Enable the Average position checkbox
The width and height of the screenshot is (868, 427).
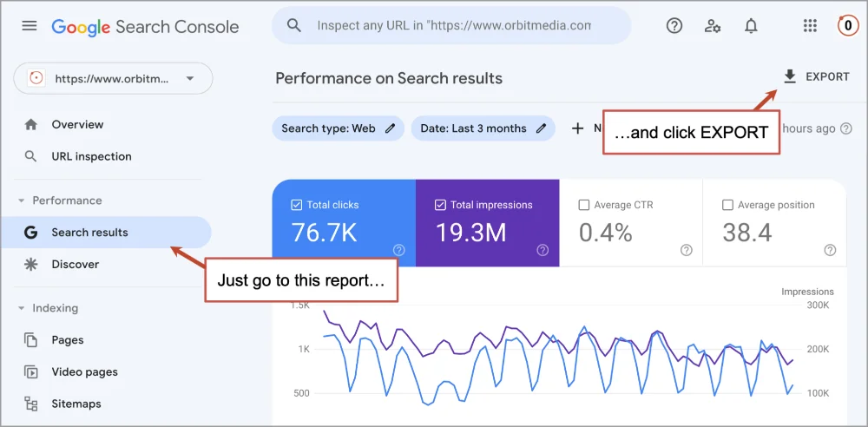tap(727, 205)
